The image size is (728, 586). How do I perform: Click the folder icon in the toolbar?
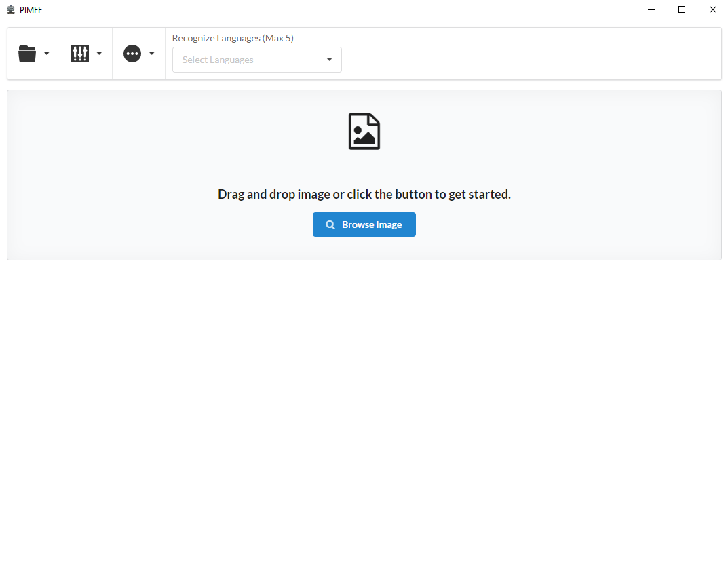pos(27,54)
